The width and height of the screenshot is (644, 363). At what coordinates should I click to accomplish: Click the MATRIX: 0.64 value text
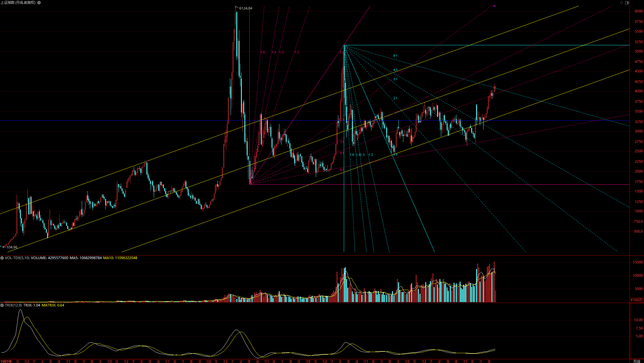click(x=53, y=305)
